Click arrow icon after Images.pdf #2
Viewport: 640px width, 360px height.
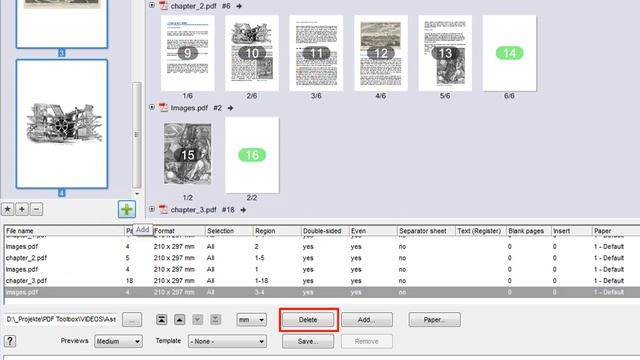coord(231,108)
